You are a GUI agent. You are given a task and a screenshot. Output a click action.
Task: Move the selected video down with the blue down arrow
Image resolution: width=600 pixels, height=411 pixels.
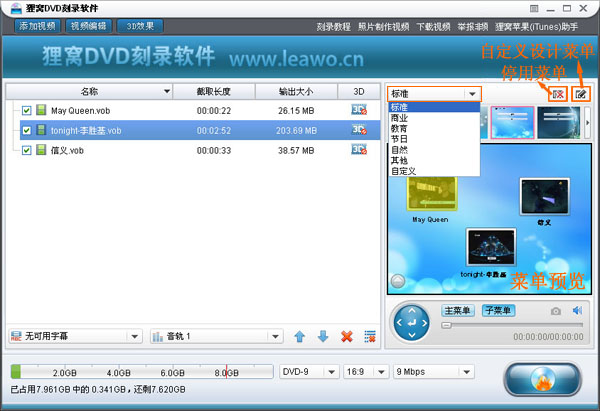(323, 337)
